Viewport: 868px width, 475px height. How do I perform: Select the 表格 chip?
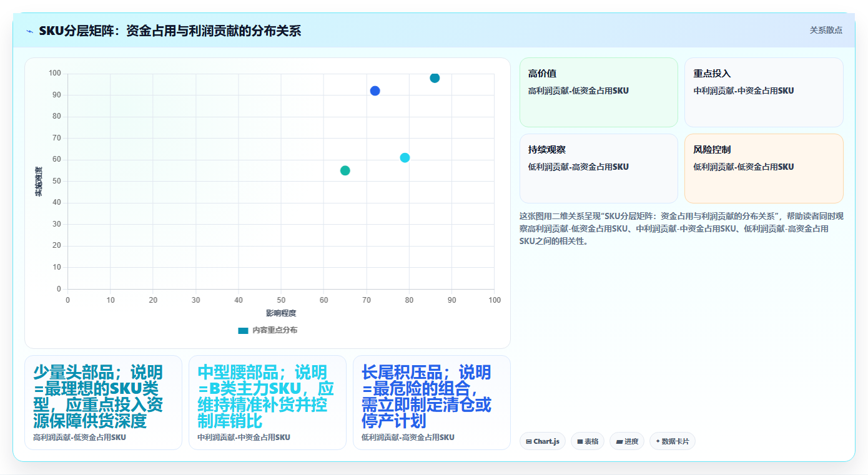(x=588, y=441)
